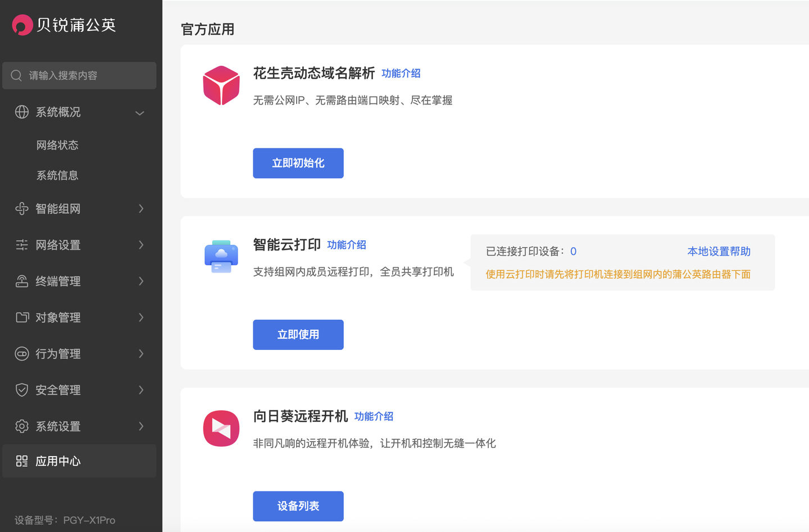Click the 向日葵远程开机 app icon

221,428
